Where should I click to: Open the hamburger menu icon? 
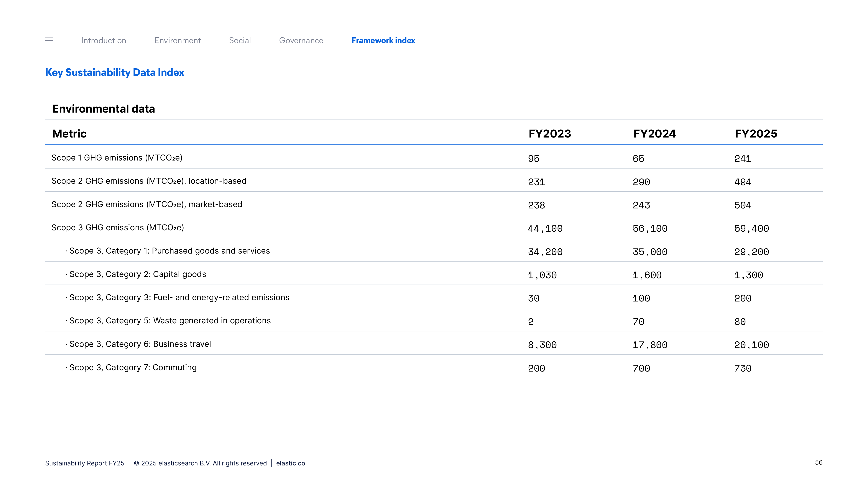pyautogui.click(x=49, y=40)
